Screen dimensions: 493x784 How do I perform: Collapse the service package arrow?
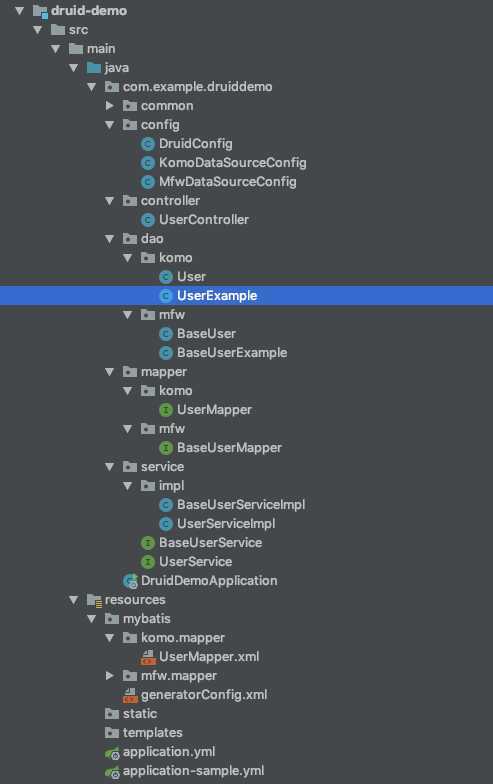click(x=110, y=467)
